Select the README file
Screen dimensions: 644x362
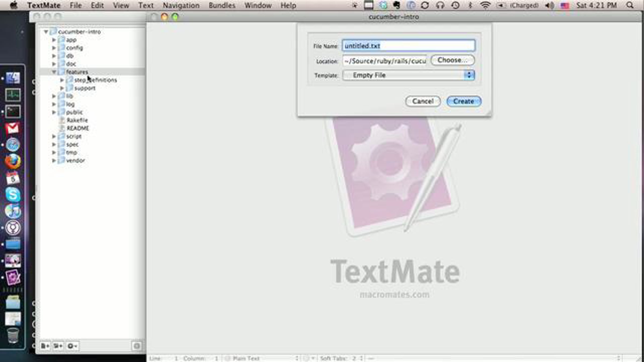pyautogui.click(x=78, y=128)
